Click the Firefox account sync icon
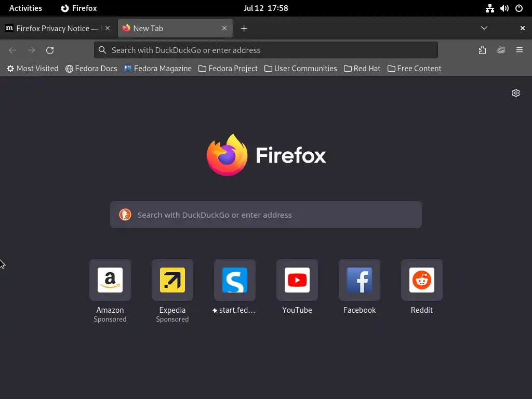This screenshot has height=399, width=532. point(501,50)
